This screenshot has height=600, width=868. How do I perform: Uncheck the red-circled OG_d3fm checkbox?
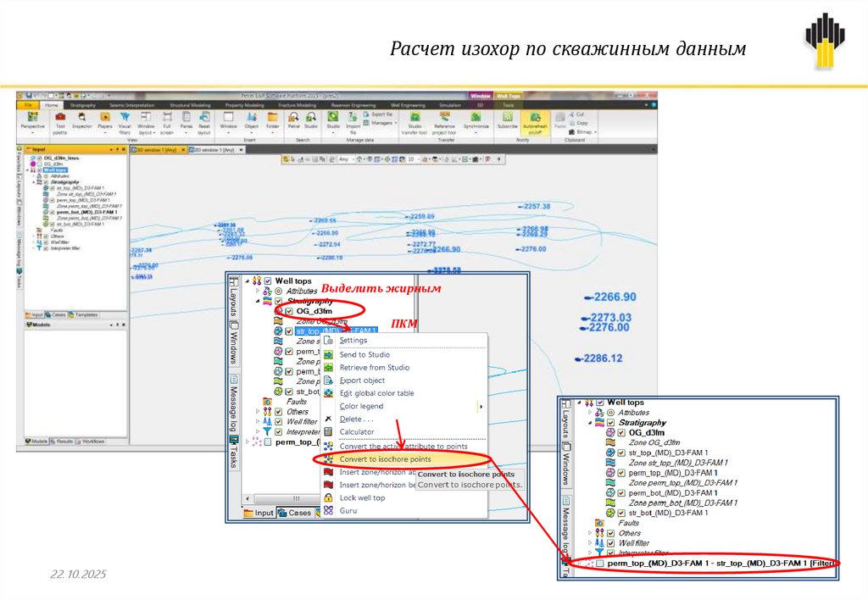point(289,312)
